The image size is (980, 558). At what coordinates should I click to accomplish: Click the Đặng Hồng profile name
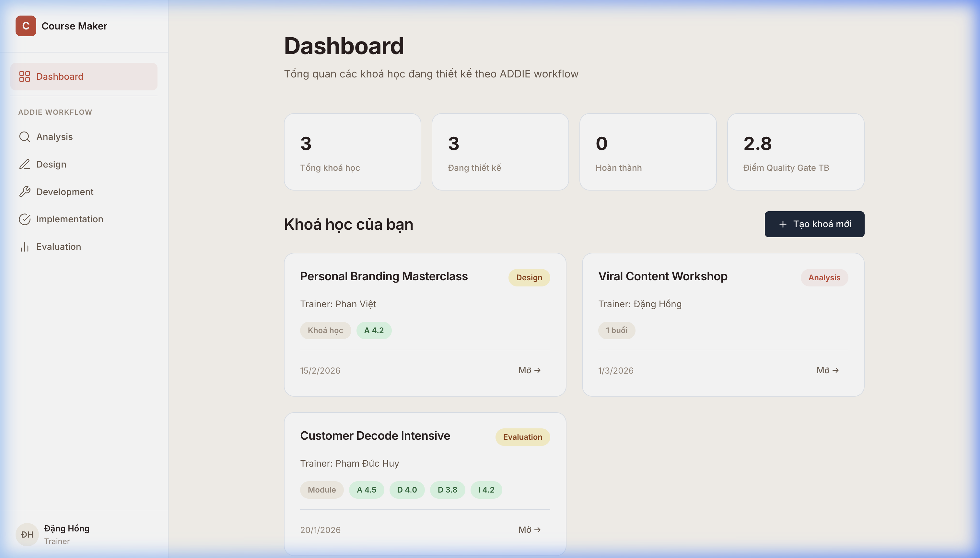pyautogui.click(x=67, y=529)
